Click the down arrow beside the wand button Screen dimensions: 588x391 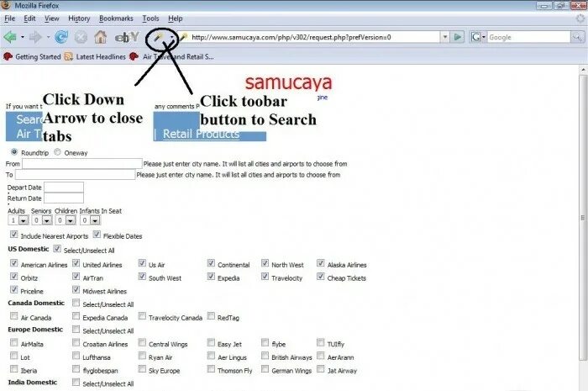coord(171,37)
